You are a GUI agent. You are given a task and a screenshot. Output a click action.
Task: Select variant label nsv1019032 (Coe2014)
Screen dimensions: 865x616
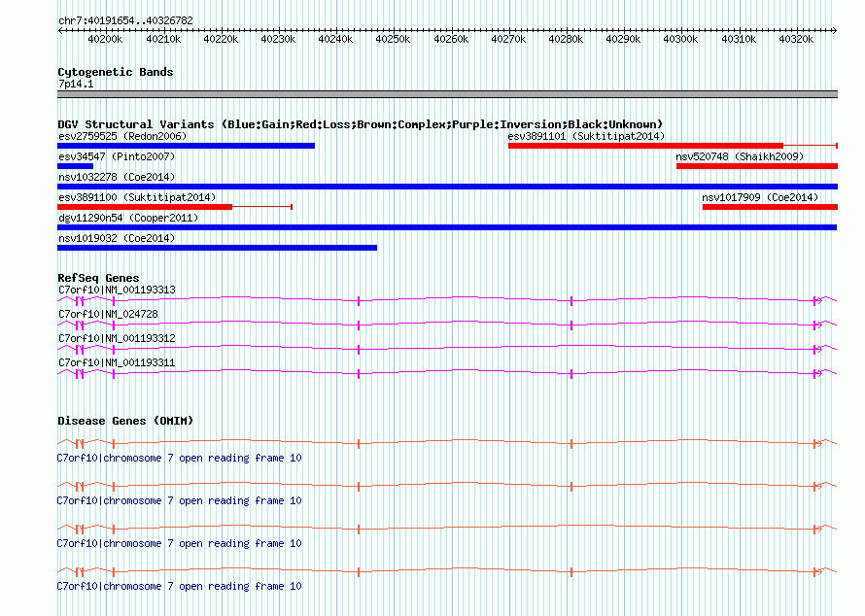click(117, 238)
